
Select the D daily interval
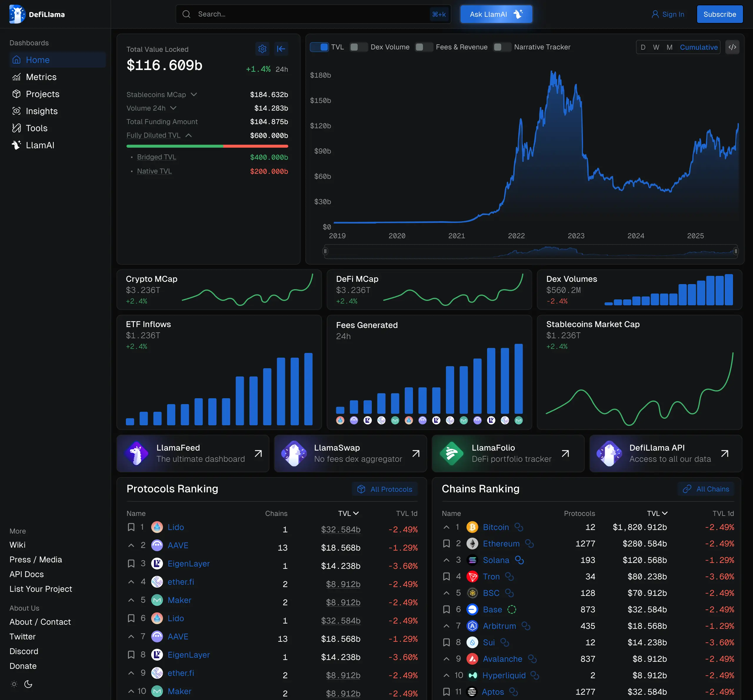643,47
